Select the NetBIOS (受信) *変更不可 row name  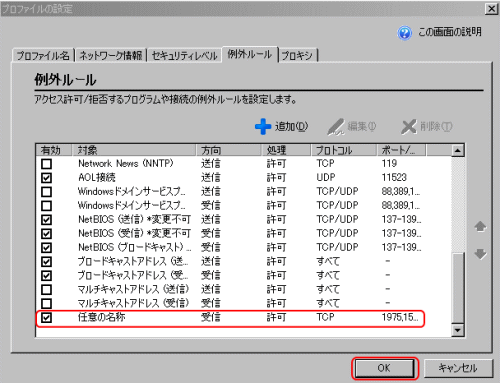134,233
